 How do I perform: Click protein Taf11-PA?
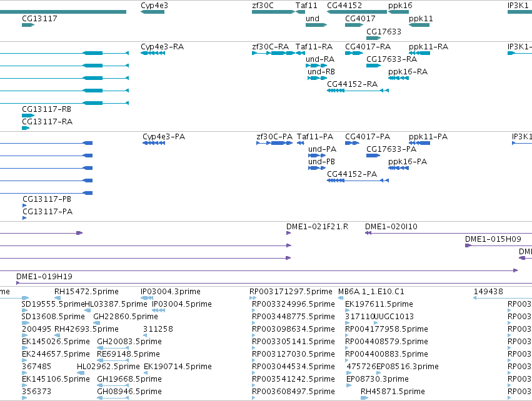(301, 143)
